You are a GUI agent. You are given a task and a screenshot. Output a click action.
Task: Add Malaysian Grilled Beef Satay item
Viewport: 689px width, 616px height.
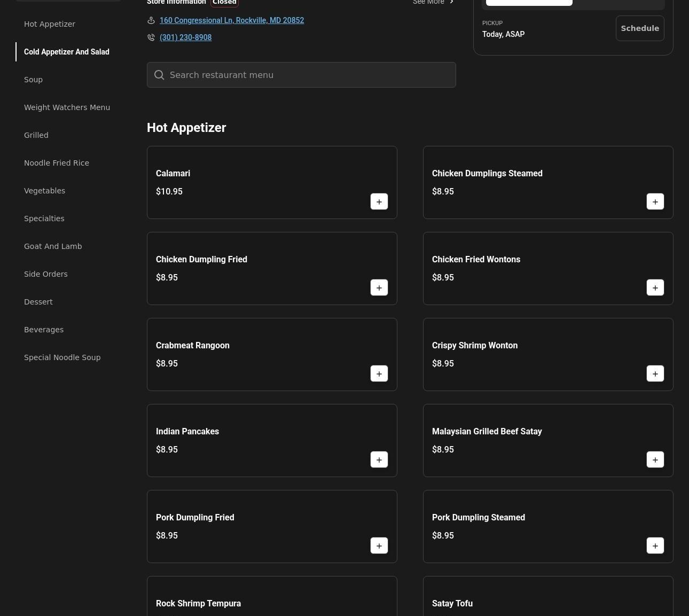(655, 459)
